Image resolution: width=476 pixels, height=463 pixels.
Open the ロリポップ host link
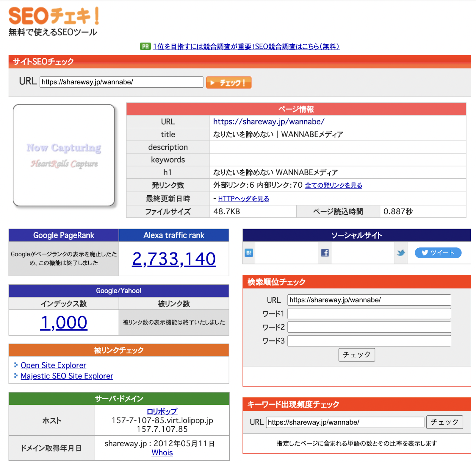(x=162, y=411)
